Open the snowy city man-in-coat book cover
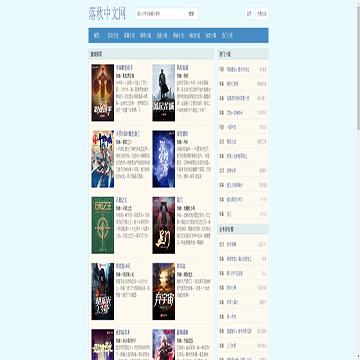The image size is (360, 360). [x=164, y=93]
